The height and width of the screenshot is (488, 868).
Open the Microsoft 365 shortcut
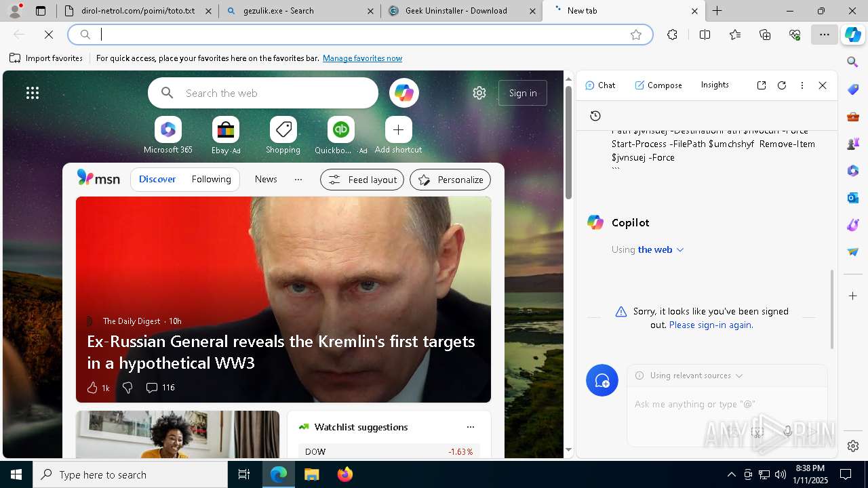[168, 136]
